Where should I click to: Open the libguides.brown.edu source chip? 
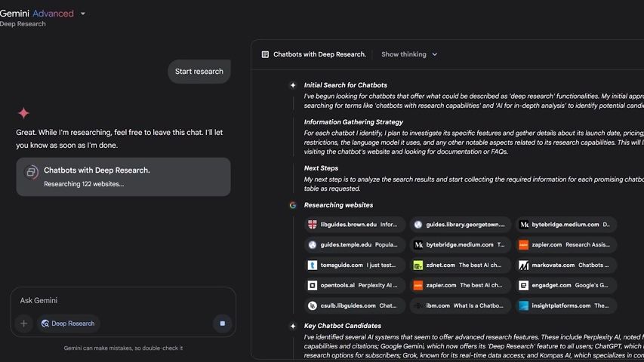[355, 225]
